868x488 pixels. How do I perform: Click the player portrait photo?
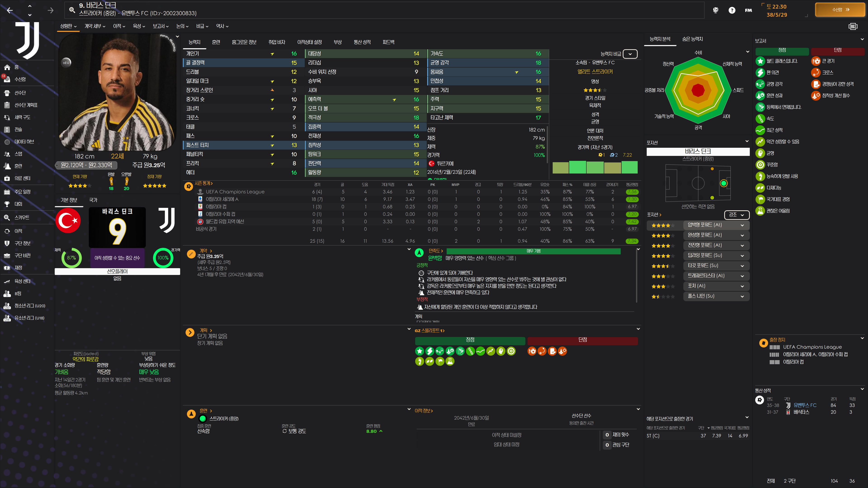click(117, 93)
